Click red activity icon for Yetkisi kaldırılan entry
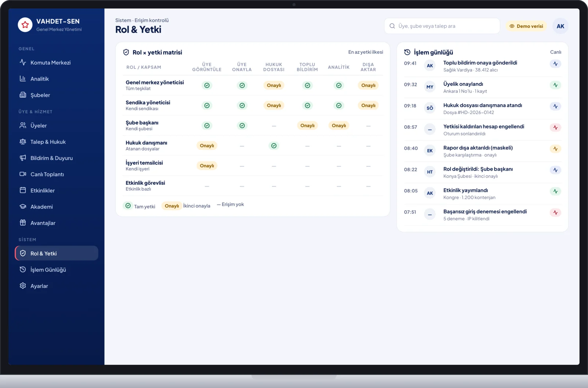The width and height of the screenshot is (588, 388). pos(555,128)
